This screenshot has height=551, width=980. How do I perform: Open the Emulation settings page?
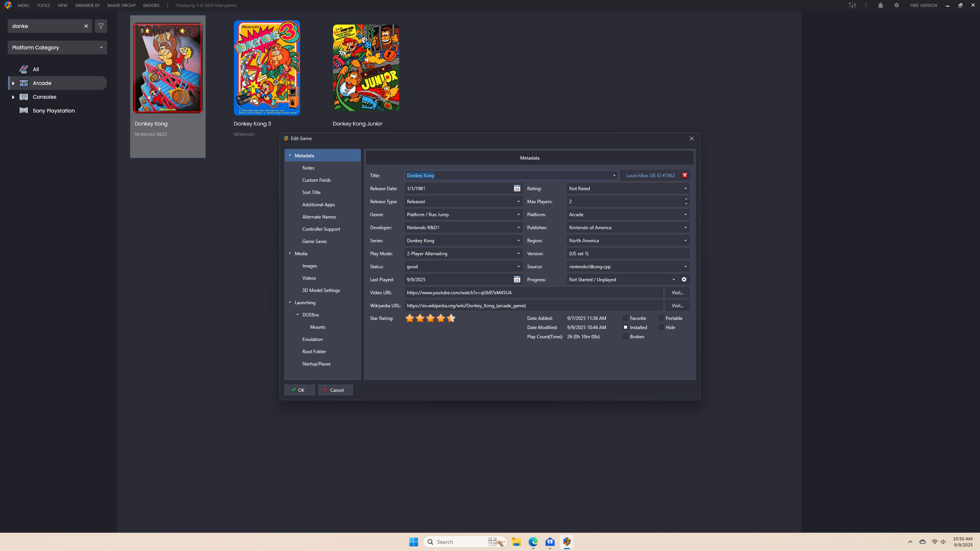[312, 339]
